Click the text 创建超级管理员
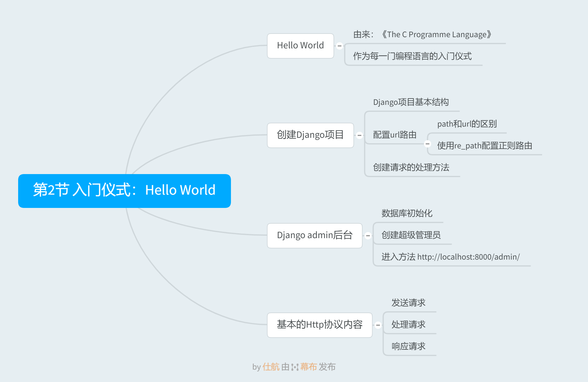The width and height of the screenshot is (588, 382). pyautogui.click(x=411, y=235)
